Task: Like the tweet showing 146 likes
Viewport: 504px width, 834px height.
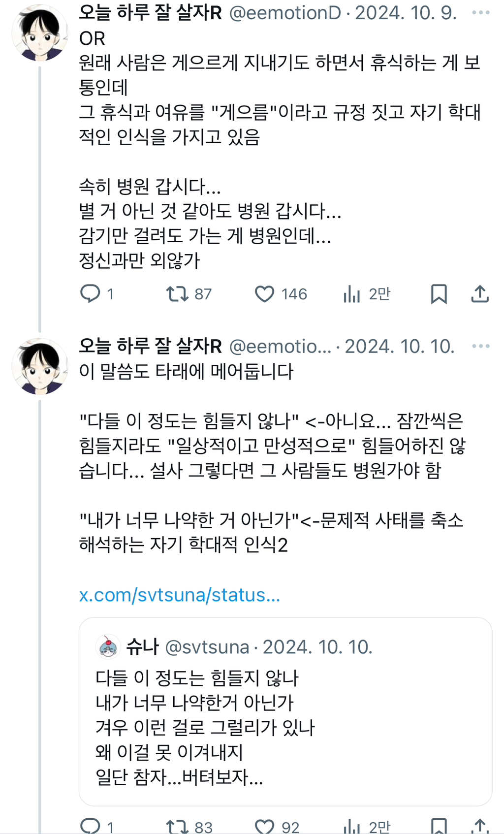Action: tap(266, 294)
